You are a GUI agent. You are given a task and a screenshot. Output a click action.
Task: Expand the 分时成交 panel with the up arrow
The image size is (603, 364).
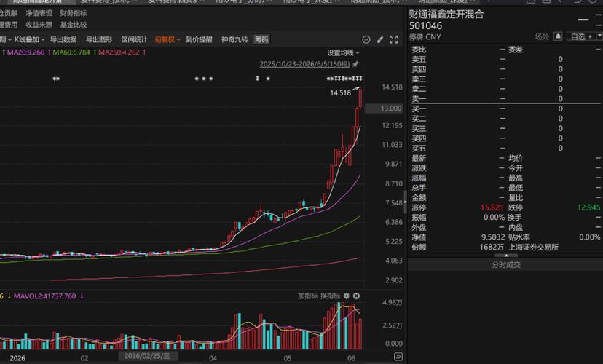click(x=506, y=256)
